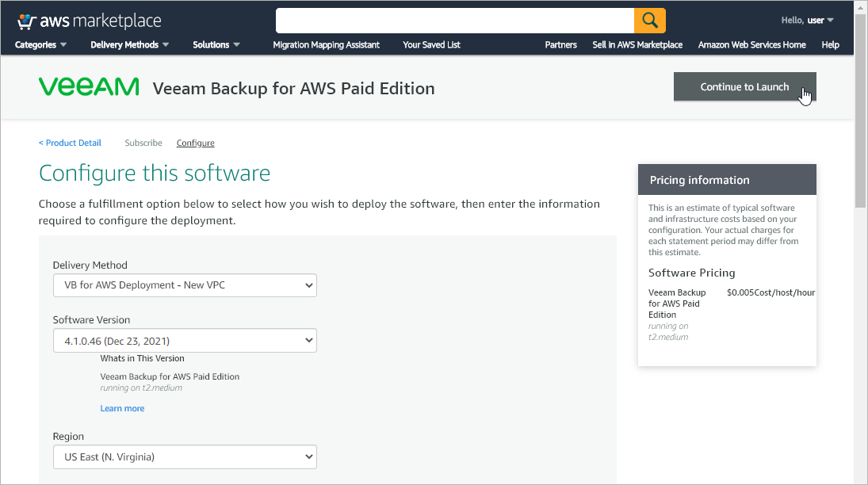Click the Partners link

560,45
